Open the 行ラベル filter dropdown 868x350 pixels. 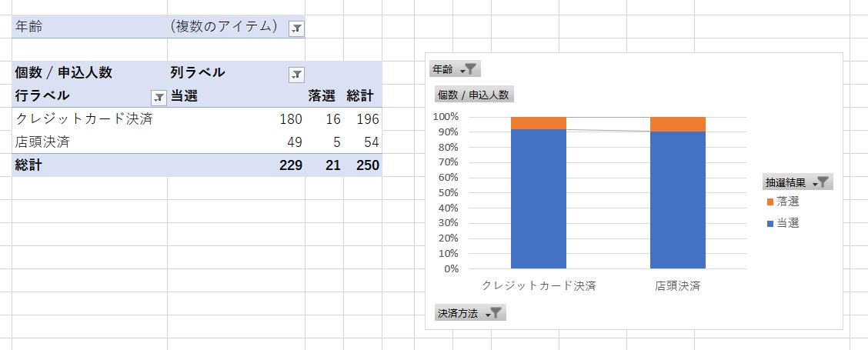[x=159, y=98]
